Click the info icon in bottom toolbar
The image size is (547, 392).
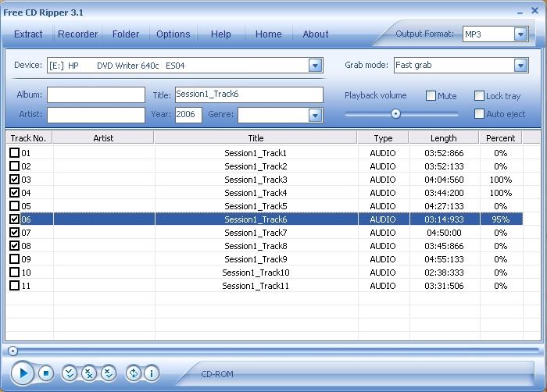tap(151, 373)
